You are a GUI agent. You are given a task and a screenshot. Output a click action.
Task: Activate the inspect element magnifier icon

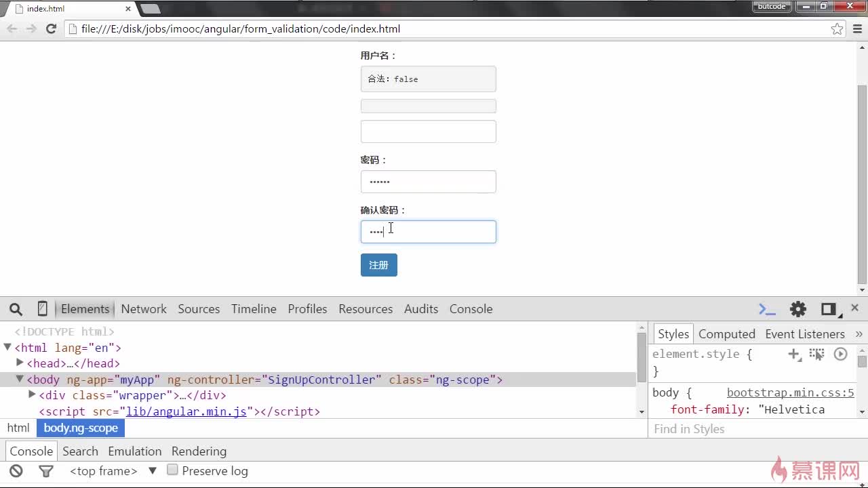(x=16, y=309)
